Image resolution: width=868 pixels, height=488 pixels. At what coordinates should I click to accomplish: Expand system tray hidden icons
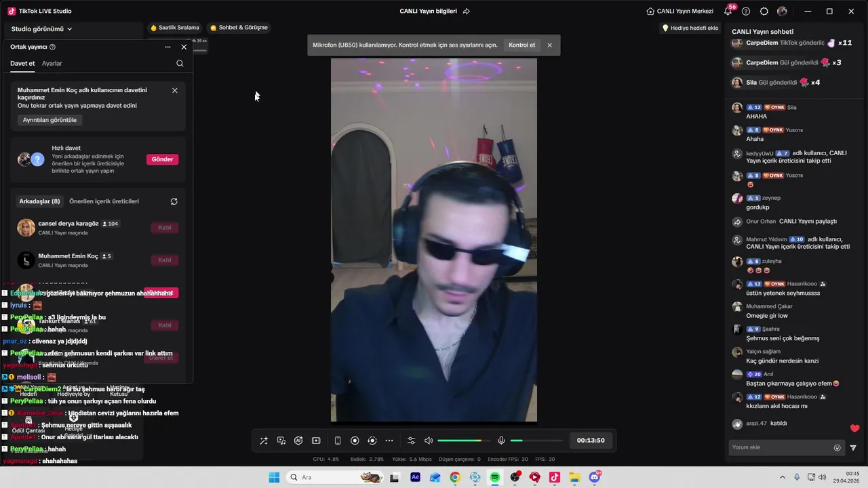click(x=782, y=477)
